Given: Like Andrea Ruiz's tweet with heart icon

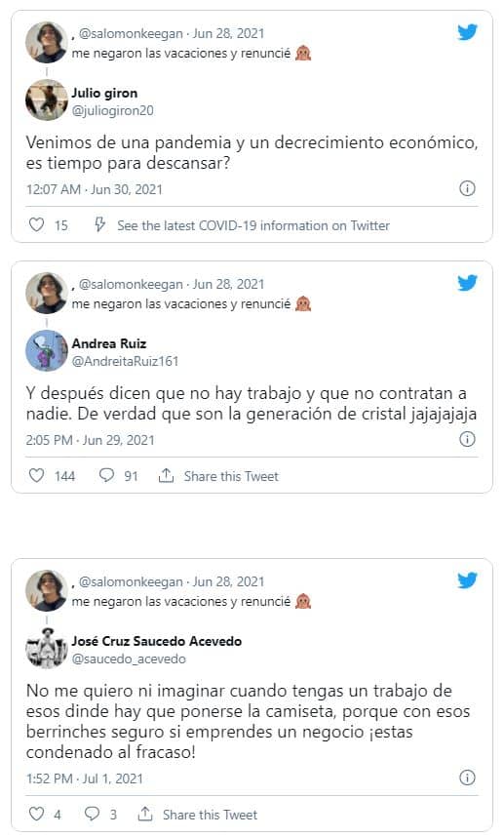Looking at the screenshot, I should tap(36, 475).
